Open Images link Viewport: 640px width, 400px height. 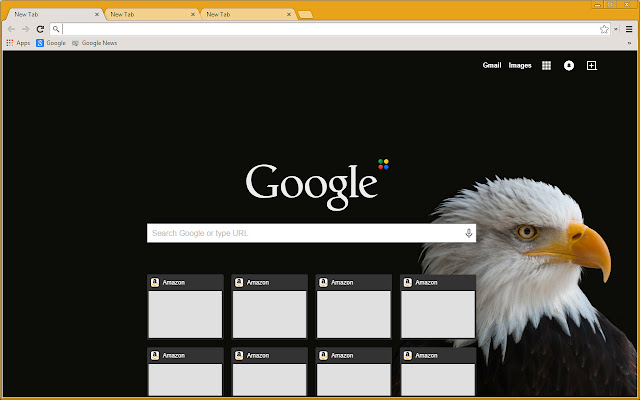520,65
